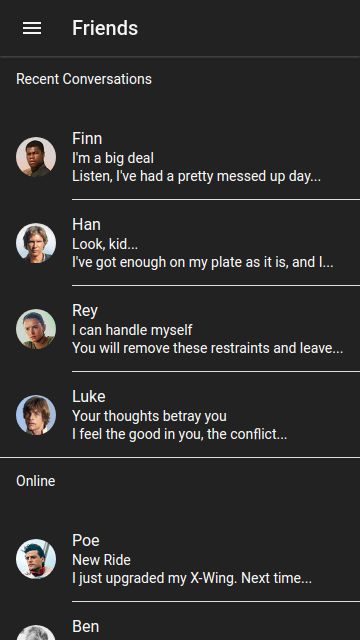Click Ben's partially visible avatar

(x=36, y=632)
